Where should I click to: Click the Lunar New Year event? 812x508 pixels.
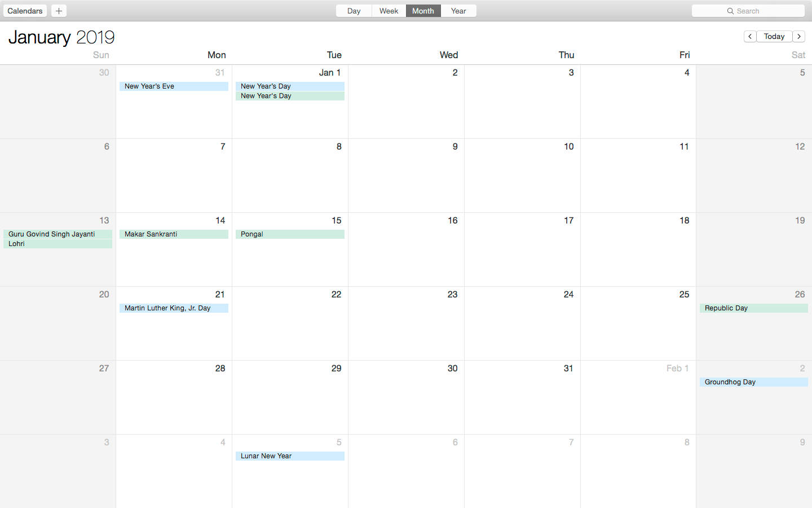[290, 456]
